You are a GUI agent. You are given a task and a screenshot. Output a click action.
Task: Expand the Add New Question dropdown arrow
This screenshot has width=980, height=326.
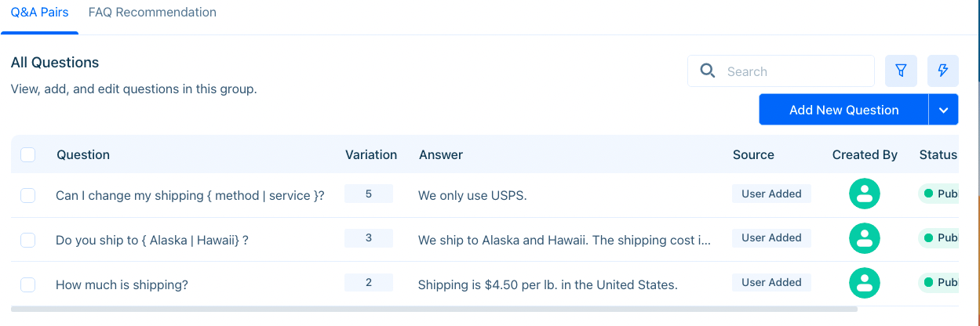pyautogui.click(x=944, y=110)
